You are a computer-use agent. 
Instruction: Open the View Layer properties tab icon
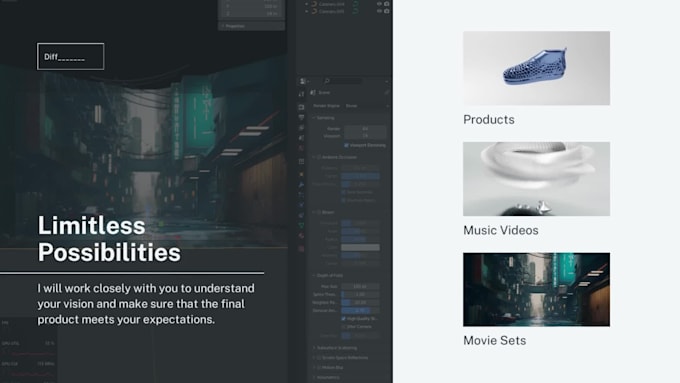(x=301, y=128)
